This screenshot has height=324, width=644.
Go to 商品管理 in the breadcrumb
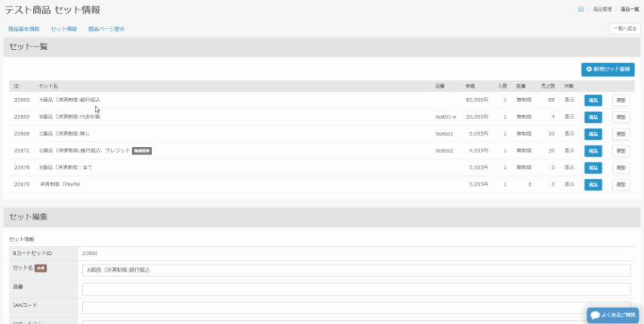tap(602, 9)
